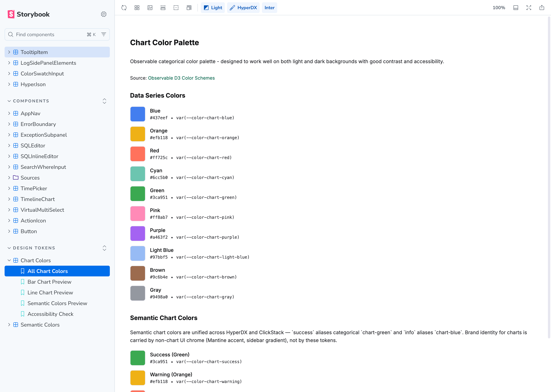The image size is (551, 392).
Task: Open the Observable D3 Color Schemes link
Action: [x=181, y=78]
